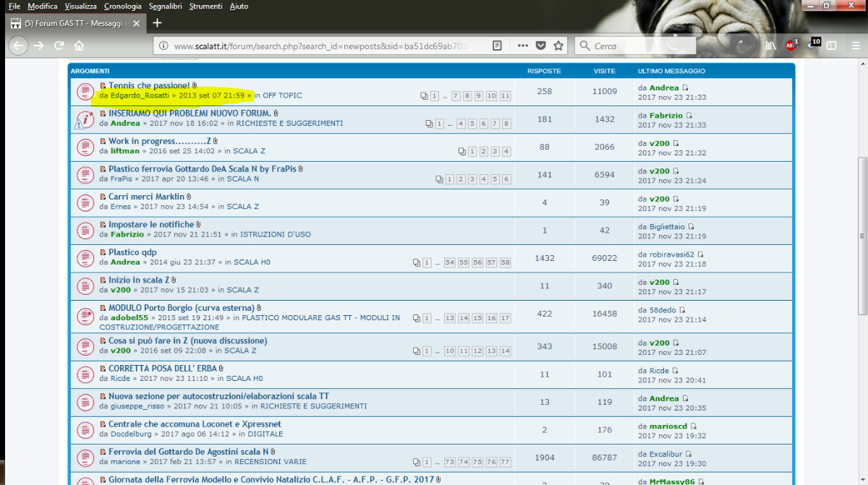Click the topic icon beside Plastico qdp
The width and height of the screenshot is (868, 485).
coord(85,257)
